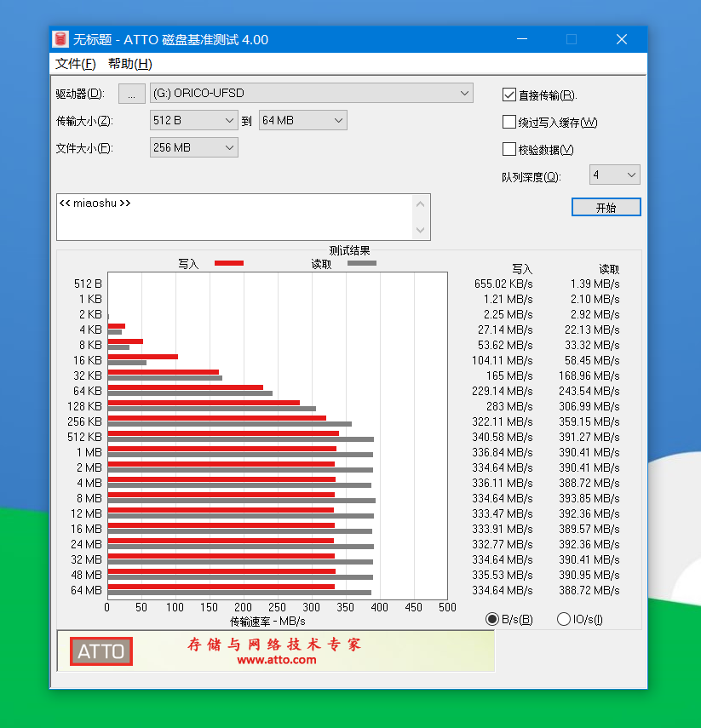
Task: Open the 文件 menu
Action: (75, 64)
